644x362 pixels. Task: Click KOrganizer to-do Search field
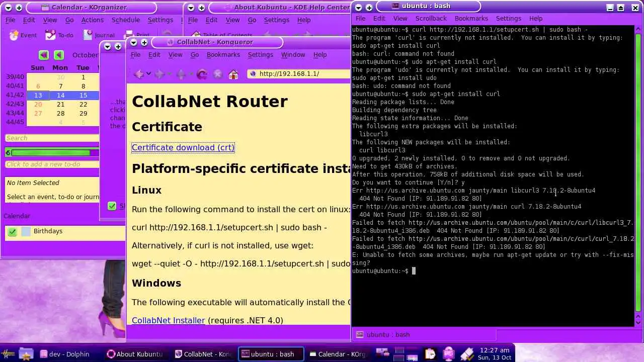[x=52, y=138]
